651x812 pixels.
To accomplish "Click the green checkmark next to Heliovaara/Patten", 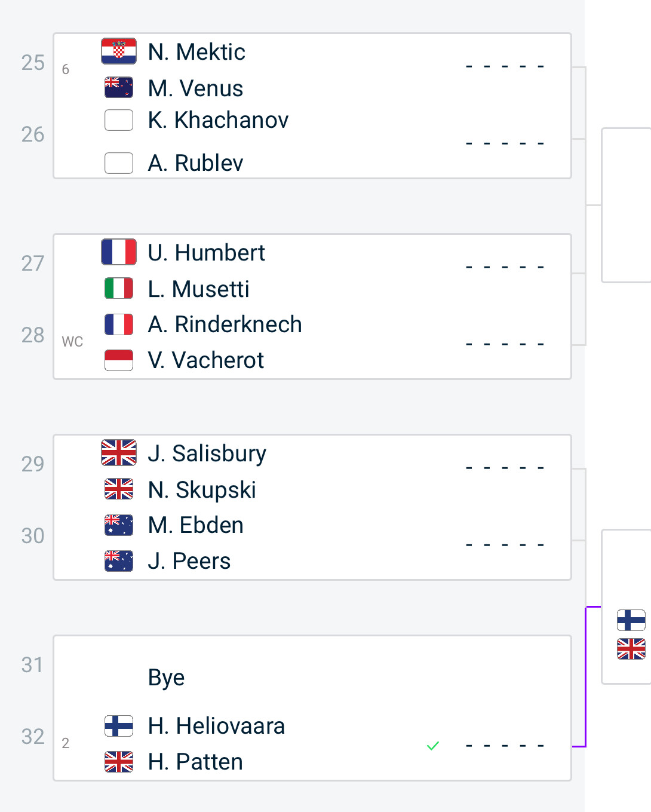I will pyautogui.click(x=433, y=746).
